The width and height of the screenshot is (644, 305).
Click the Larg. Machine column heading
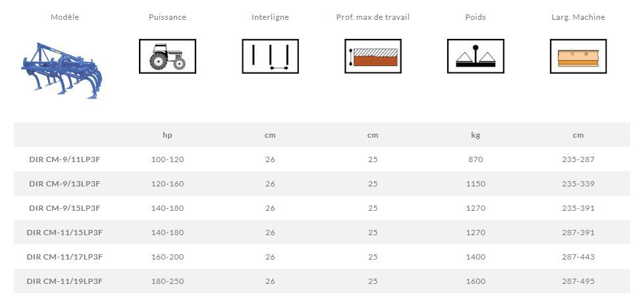(x=578, y=17)
